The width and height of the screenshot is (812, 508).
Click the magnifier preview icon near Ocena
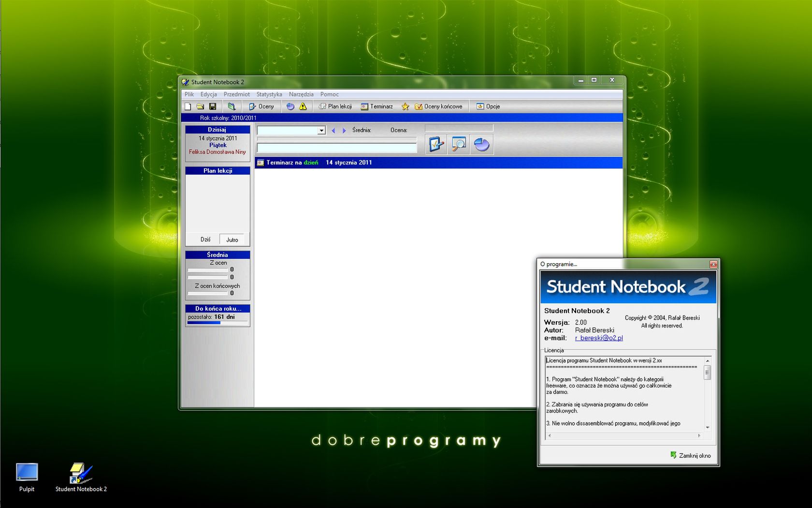click(x=458, y=144)
